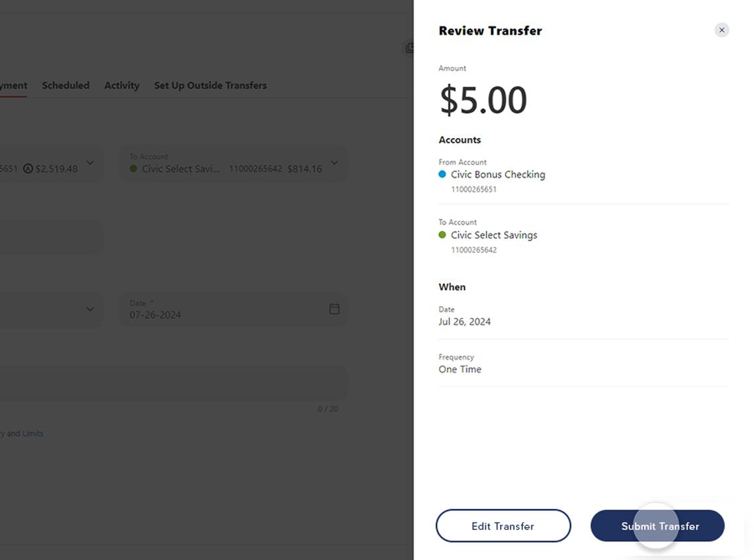Image resolution: width=754 pixels, height=560 pixels.
Task: Open the calendar icon in Date field
Action: pyautogui.click(x=334, y=309)
